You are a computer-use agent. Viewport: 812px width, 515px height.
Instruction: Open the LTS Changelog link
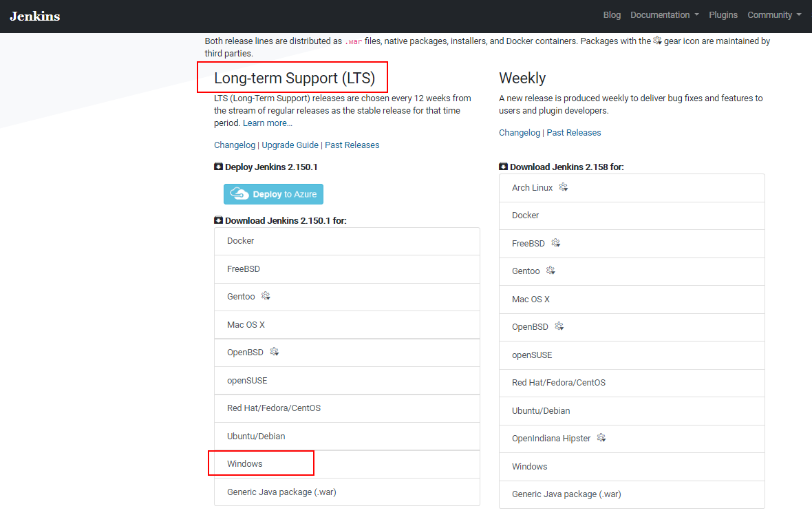click(x=235, y=145)
